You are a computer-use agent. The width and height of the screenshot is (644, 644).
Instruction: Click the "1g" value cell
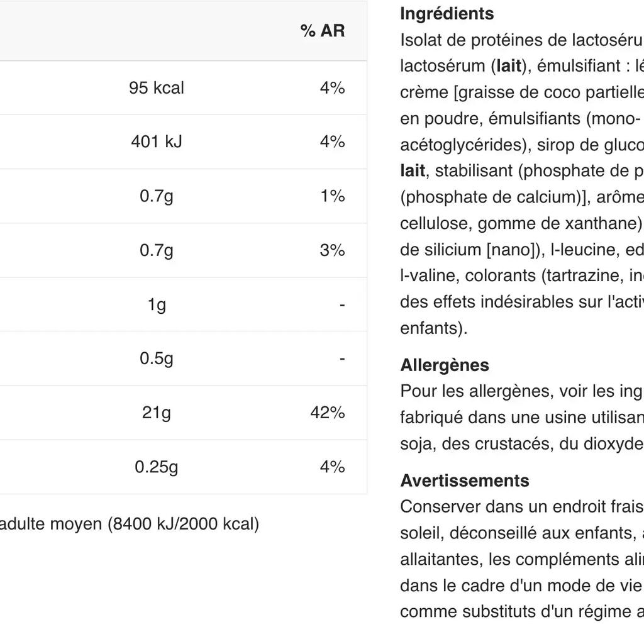pyautogui.click(x=157, y=305)
